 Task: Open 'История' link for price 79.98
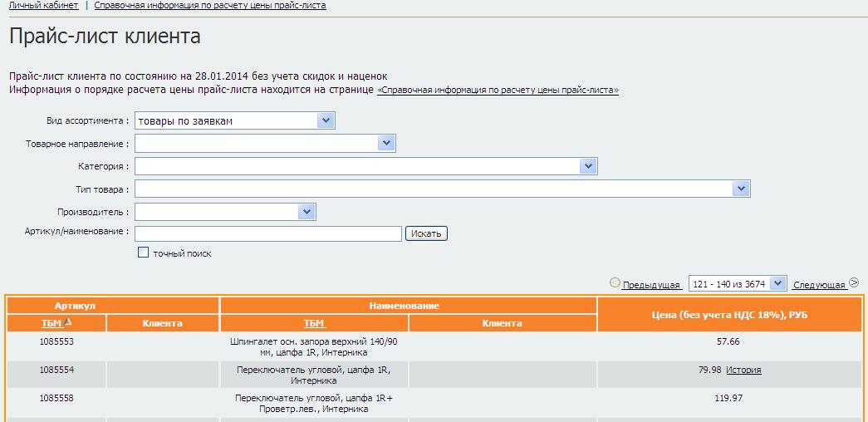(743, 370)
